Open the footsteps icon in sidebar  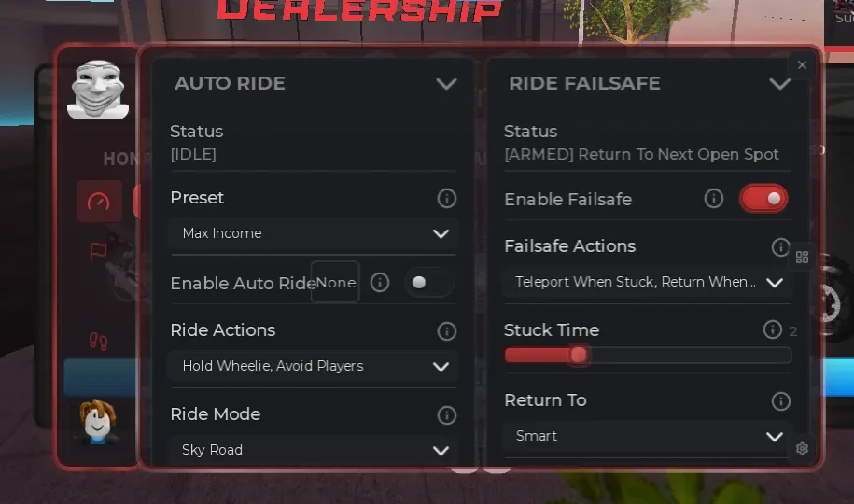click(x=99, y=341)
